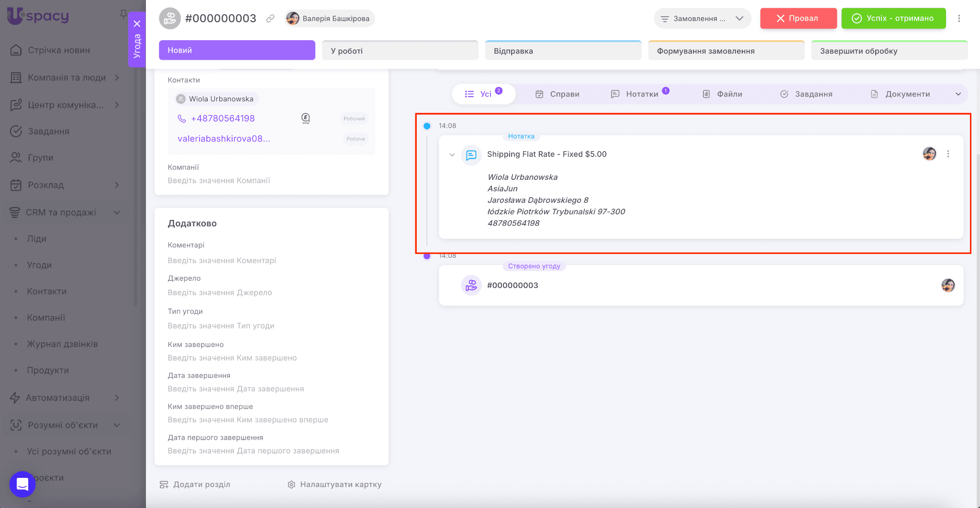Select the У роботі pipeline stage

400,51
